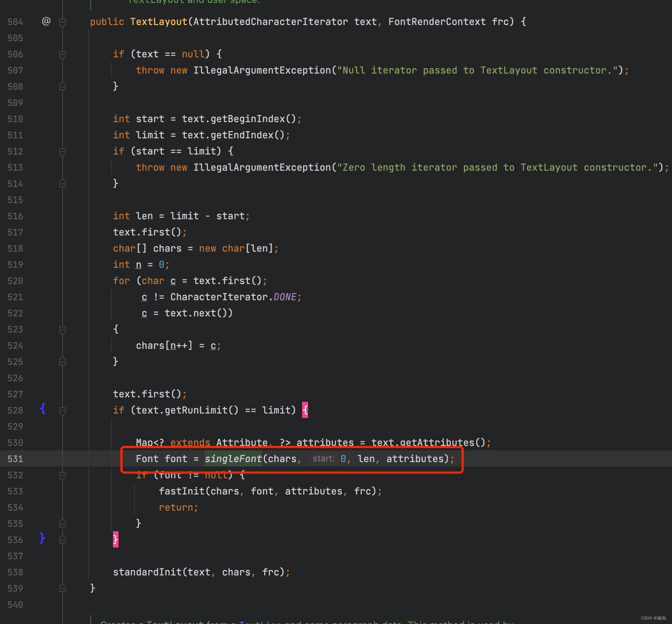Click IllegalArgumentException on line 507
Viewport: 672px width, 624px height.
(262, 70)
